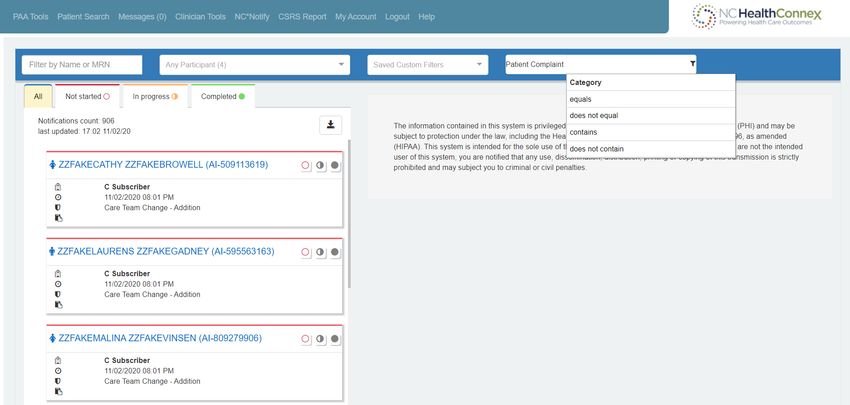Choose the 'contains' filter operator
850x405 pixels.
coord(651,132)
